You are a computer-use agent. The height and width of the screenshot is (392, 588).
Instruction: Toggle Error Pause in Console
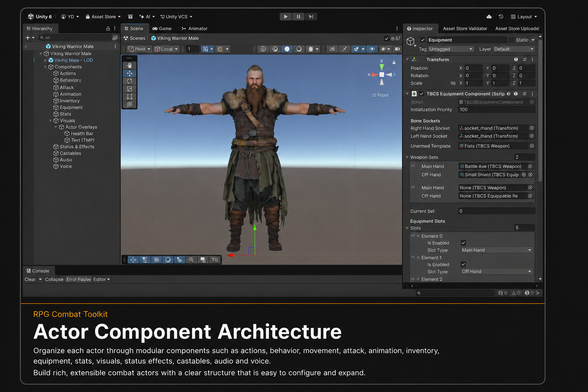click(x=78, y=279)
